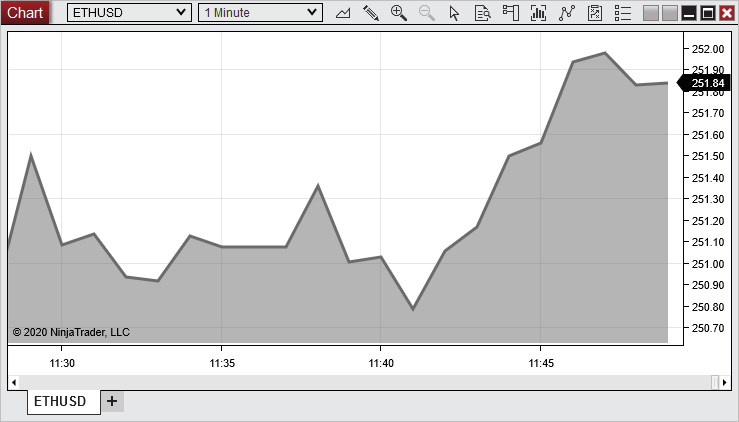Add a new tab with plus button
Viewport: 739px width, 422px height.
[x=112, y=401]
